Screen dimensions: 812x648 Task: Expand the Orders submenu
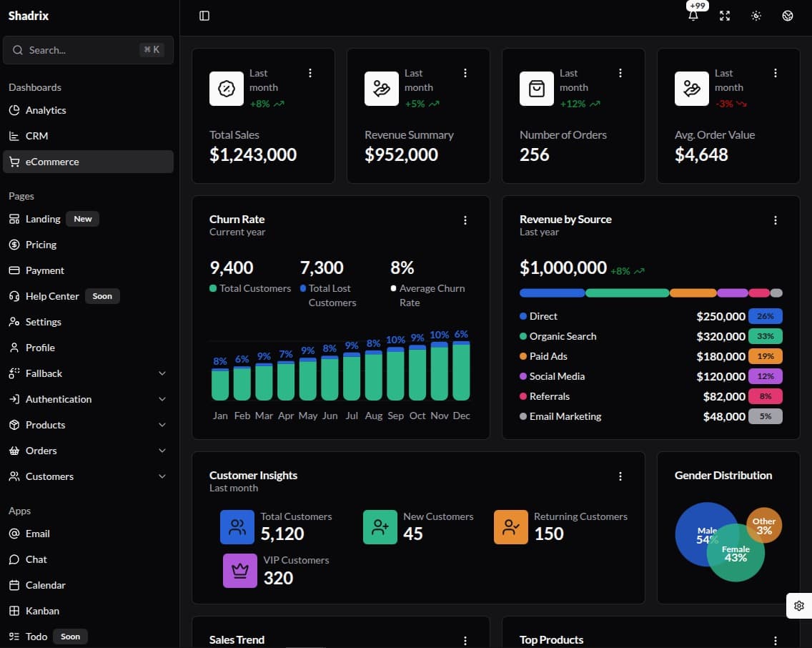[x=88, y=451]
